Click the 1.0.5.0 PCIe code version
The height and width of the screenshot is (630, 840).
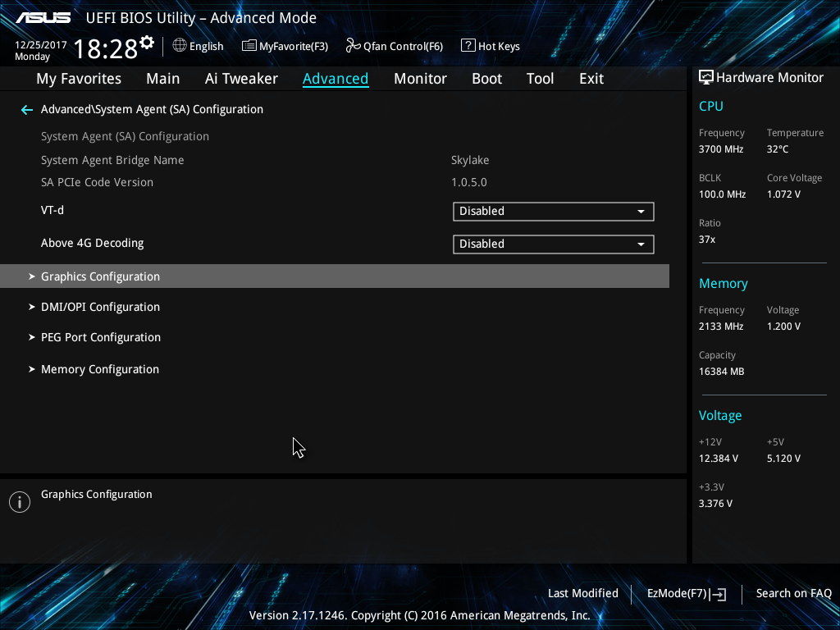pyautogui.click(x=468, y=182)
